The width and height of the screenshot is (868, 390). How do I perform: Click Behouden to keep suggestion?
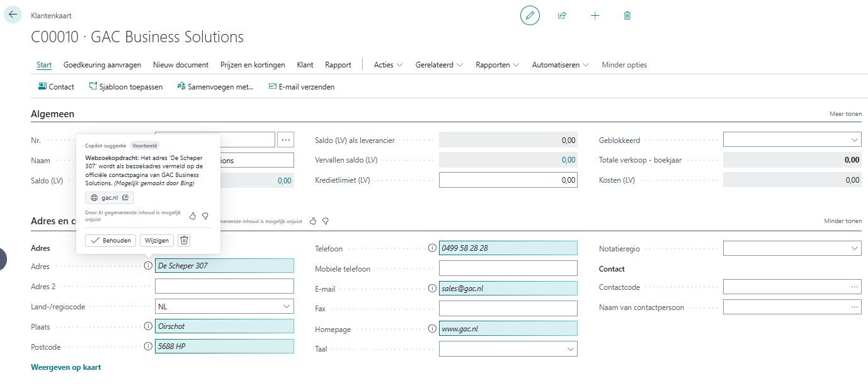[x=110, y=240]
